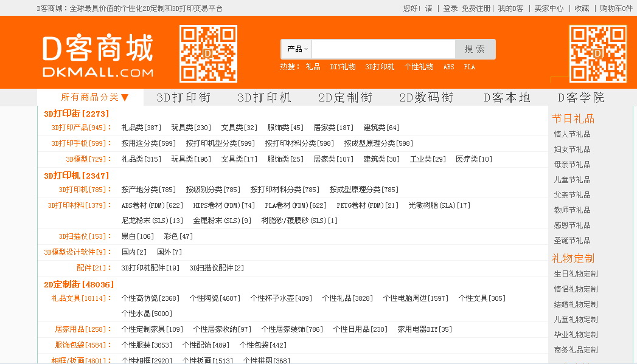Select 礼品类[387] under 3D打印产品

141,128
